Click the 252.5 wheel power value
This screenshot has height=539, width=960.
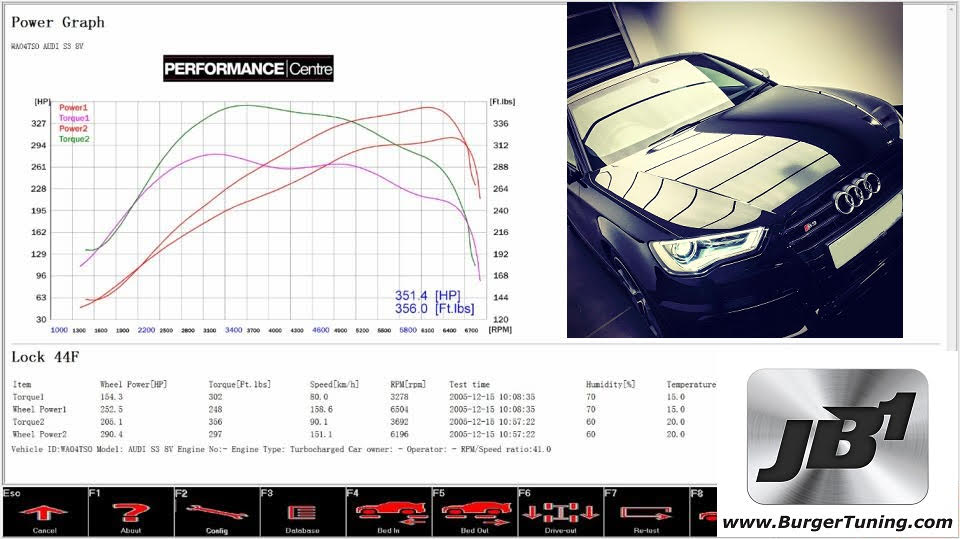[x=111, y=409]
